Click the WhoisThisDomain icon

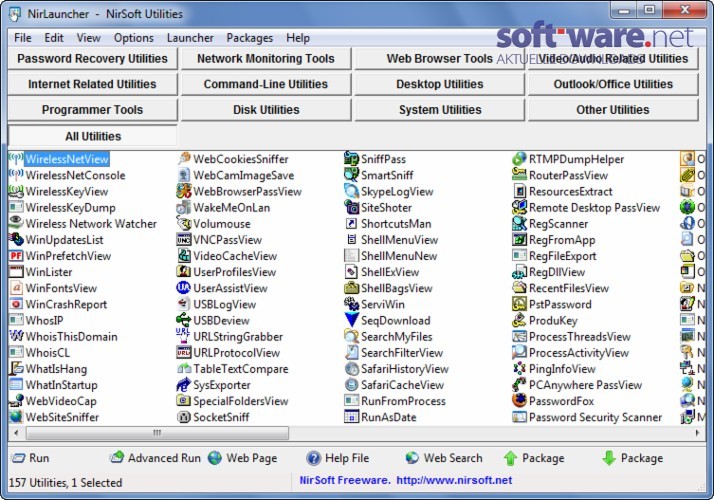(x=16, y=336)
